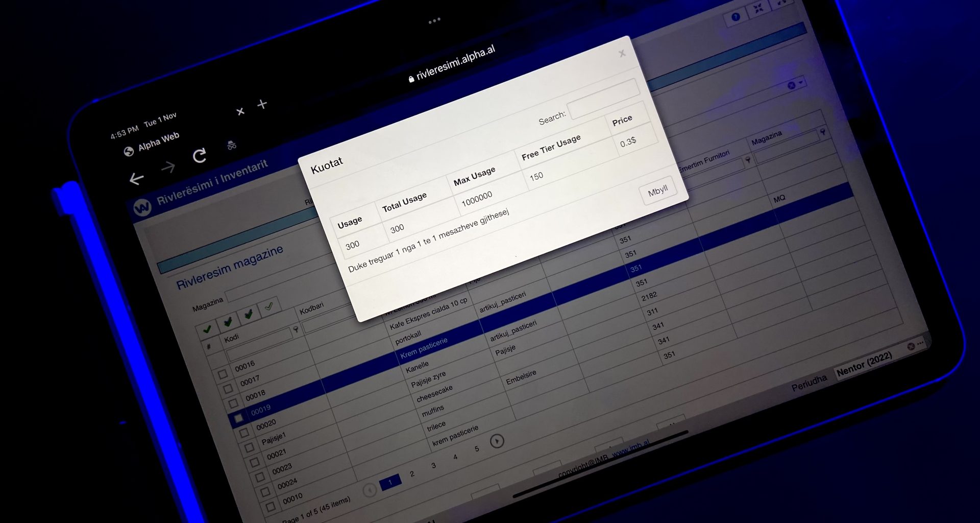This screenshot has height=523, width=980.
Task: Click the filter icon beside Kodi column
Action: (x=296, y=330)
